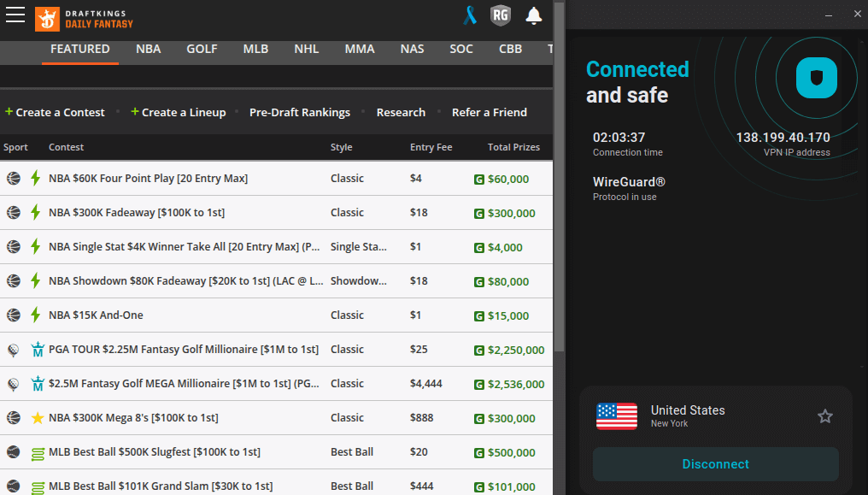Image resolution: width=868 pixels, height=495 pixels.
Task: Switch to the GOLF tab
Action: (202, 50)
